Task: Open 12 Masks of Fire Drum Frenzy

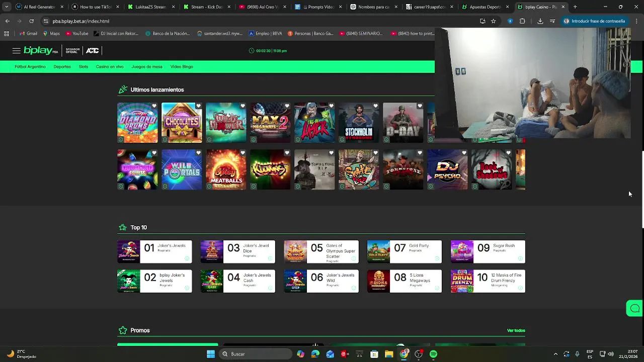Action: (x=488, y=281)
